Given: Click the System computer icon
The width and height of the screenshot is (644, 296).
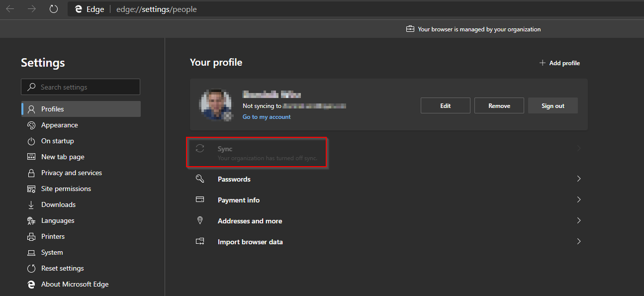Looking at the screenshot, I should coord(31,252).
